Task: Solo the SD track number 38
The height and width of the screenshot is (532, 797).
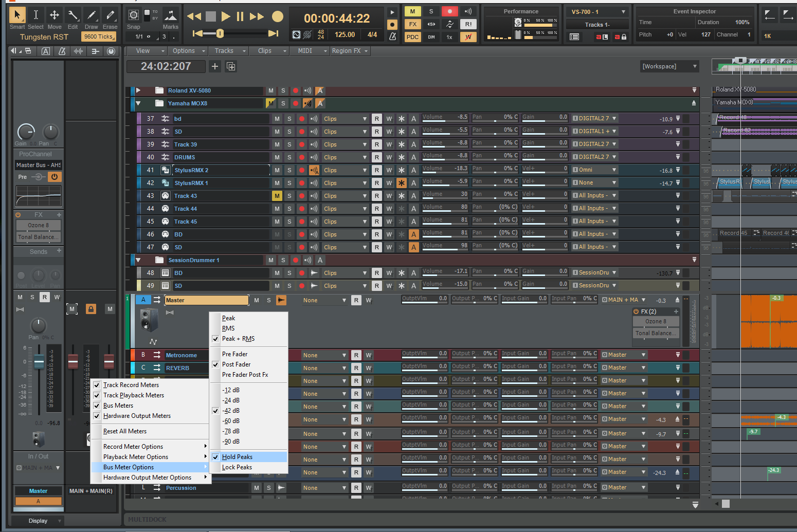Action: click(289, 132)
